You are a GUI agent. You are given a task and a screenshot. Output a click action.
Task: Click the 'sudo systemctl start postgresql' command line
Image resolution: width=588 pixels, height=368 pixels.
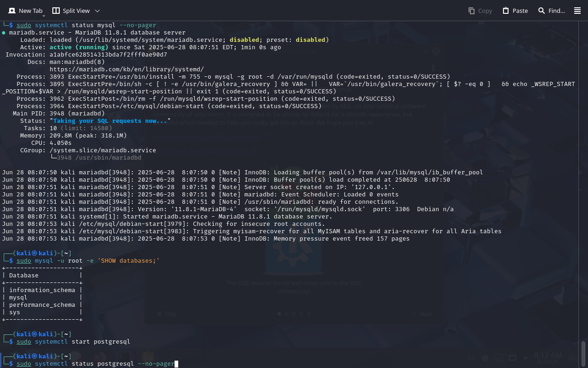(x=73, y=342)
